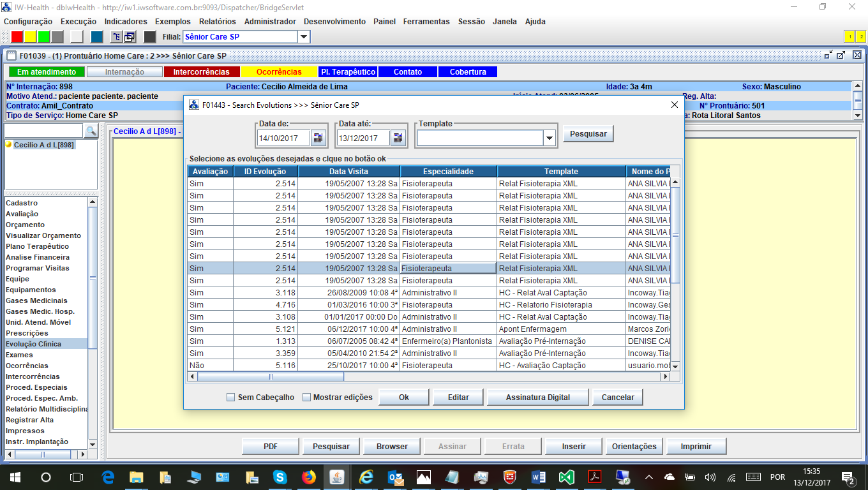Click the 'Pl. Terapêutico' status tab
Viewport: 868px width, 490px height.
(348, 72)
